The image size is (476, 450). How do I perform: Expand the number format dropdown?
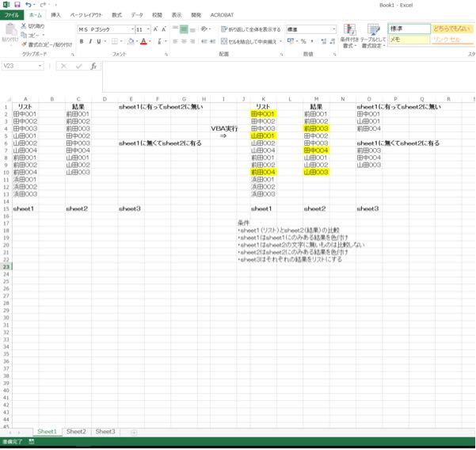coord(334,29)
